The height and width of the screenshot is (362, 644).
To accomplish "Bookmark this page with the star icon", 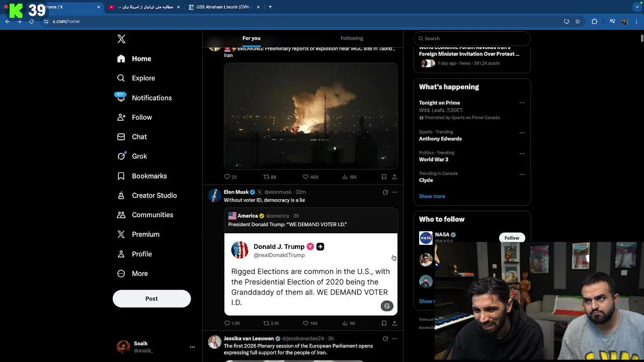I will coord(578,22).
